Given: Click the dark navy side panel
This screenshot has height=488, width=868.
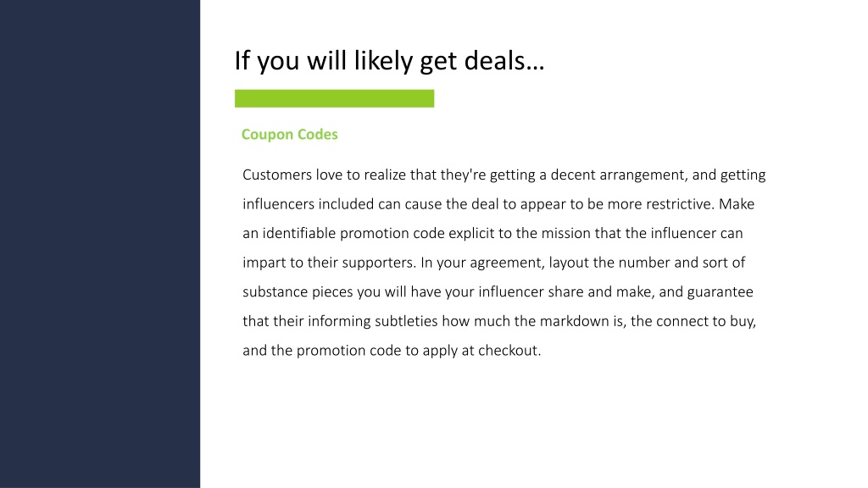Looking at the screenshot, I should tap(100, 244).
